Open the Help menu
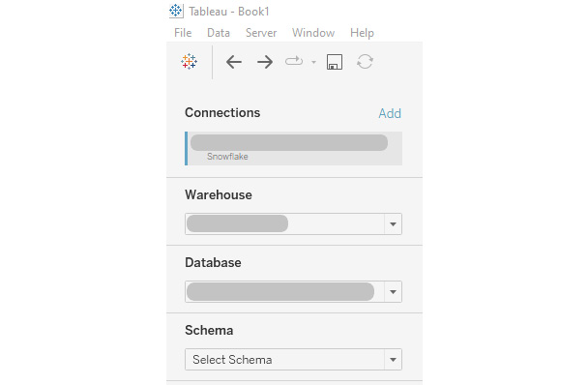Viewport: 588px width, 385px height. tap(362, 33)
